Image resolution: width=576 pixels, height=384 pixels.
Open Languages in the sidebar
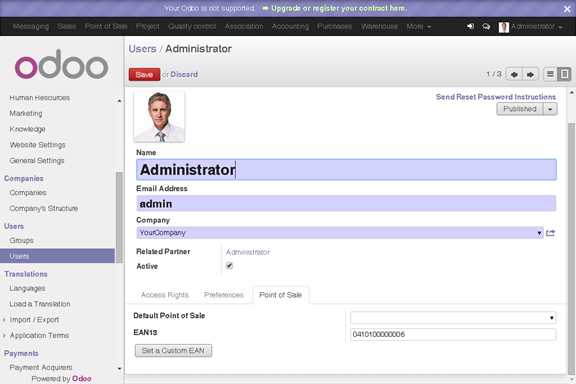coord(27,288)
